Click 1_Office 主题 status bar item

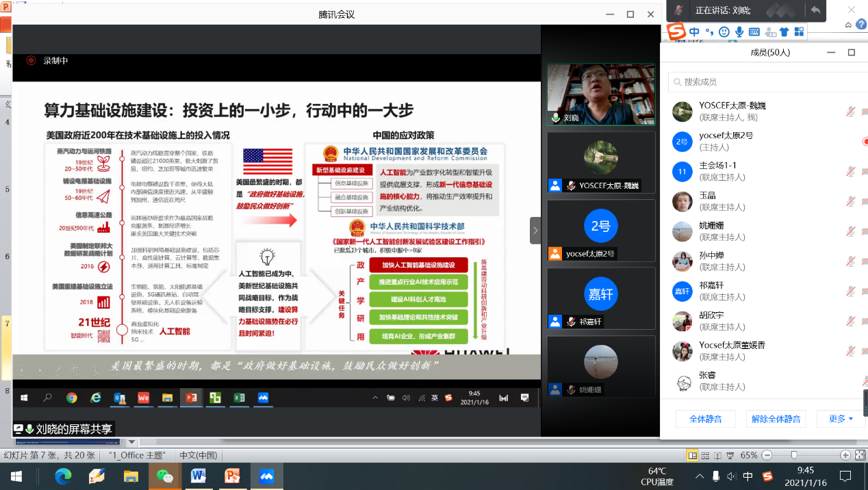click(x=138, y=455)
